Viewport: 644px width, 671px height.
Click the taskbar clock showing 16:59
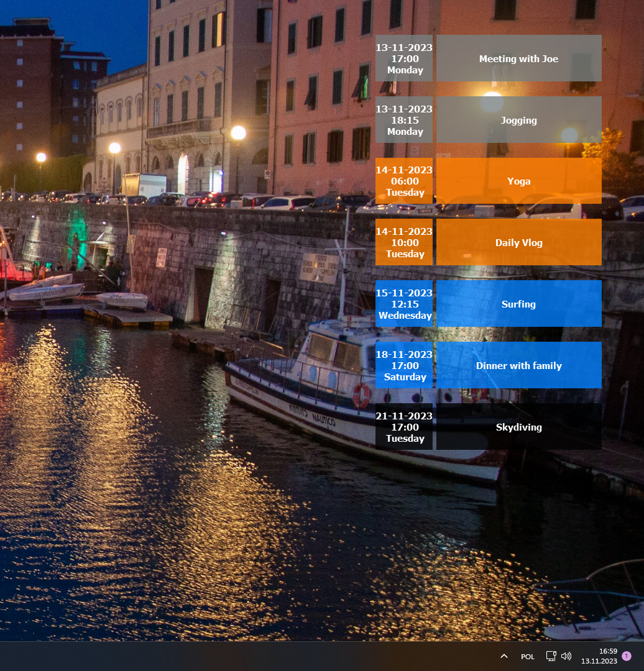(599, 656)
